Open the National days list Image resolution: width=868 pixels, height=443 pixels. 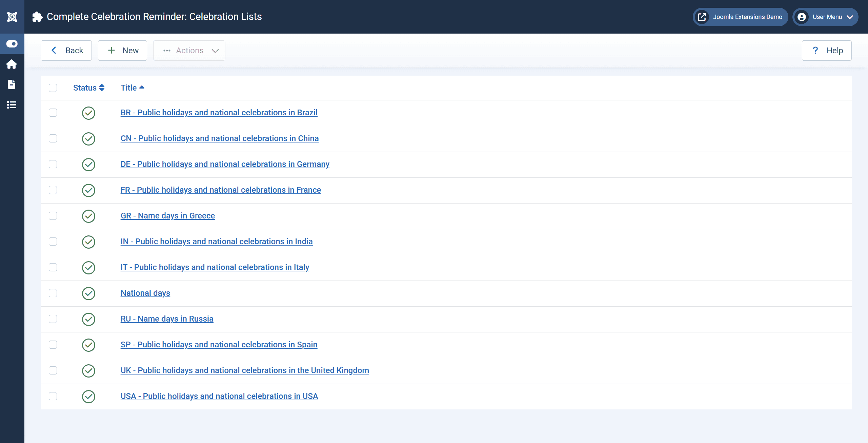(x=145, y=293)
